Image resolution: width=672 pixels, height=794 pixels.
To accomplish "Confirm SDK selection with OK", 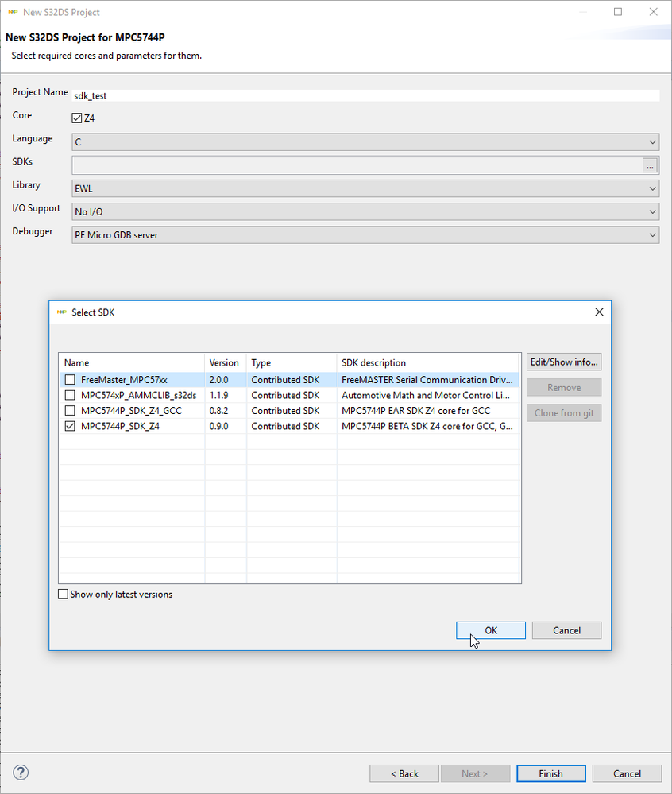I will [x=491, y=630].
